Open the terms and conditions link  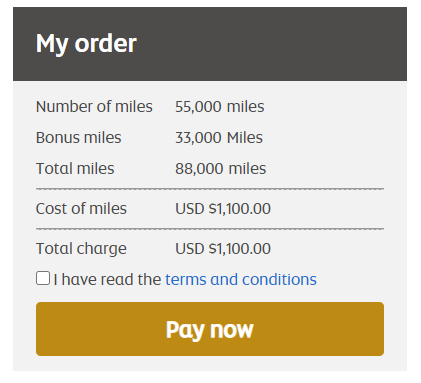[241, 279]
